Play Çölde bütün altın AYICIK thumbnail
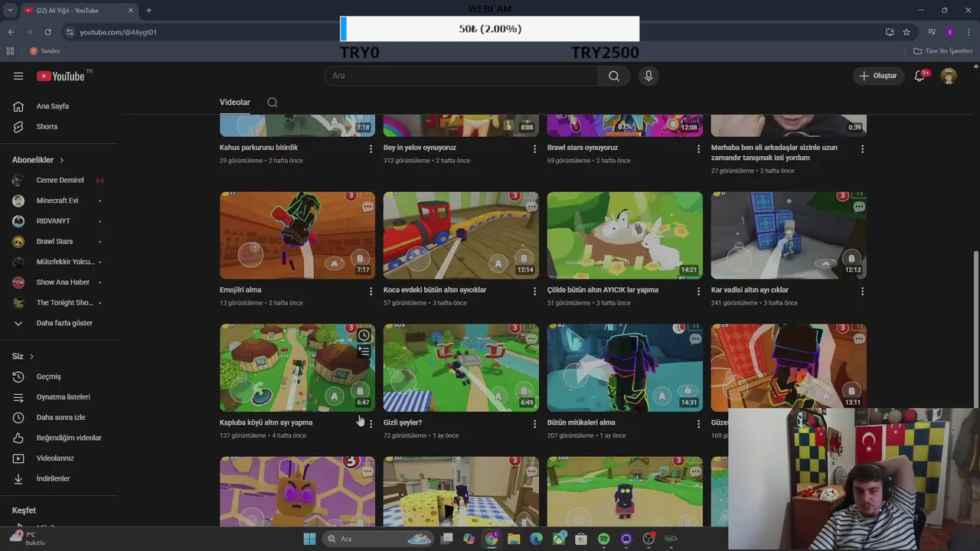 [x=625, y=235]
